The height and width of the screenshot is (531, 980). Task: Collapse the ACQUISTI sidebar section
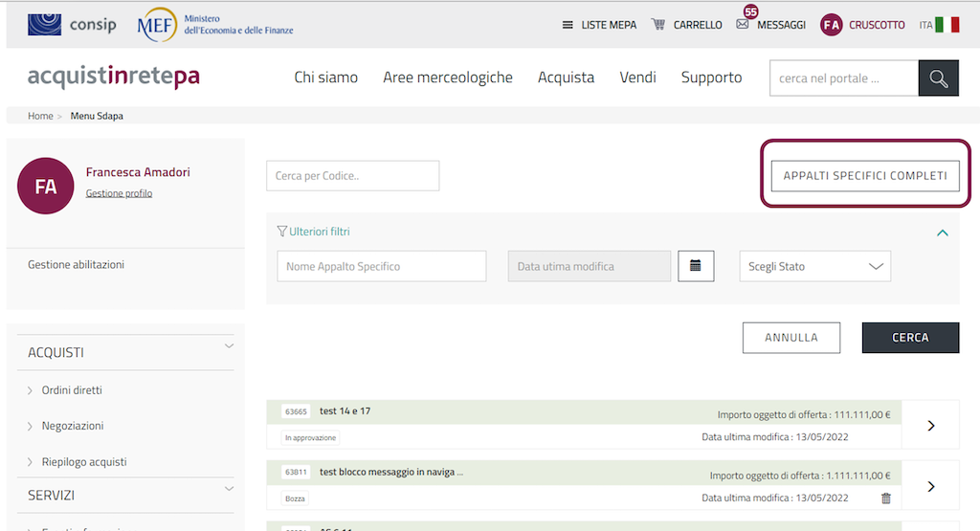tap(229, 346)
